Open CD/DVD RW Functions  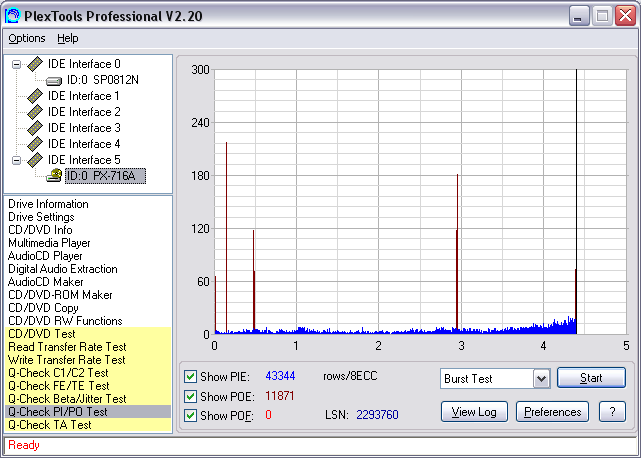(x=65, y=321)
